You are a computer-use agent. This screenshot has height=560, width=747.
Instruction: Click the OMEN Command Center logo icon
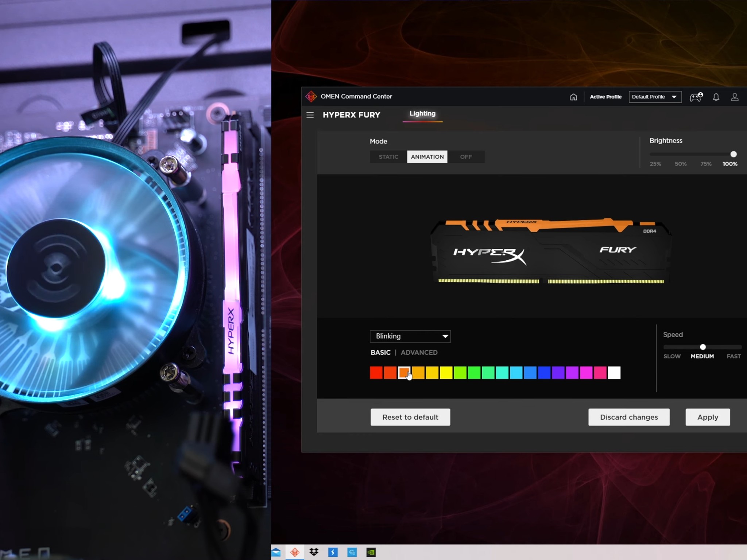click(312, 97)
